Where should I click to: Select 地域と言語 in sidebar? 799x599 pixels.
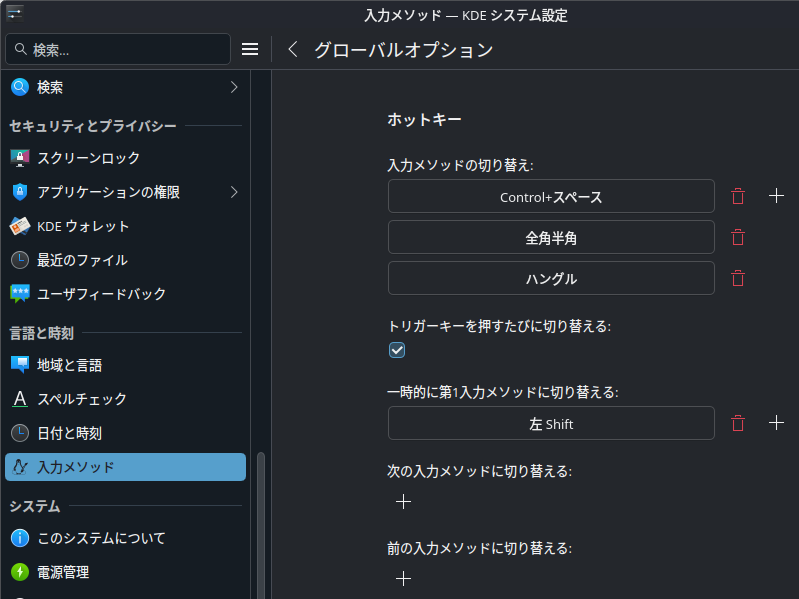tap(69, 365)
